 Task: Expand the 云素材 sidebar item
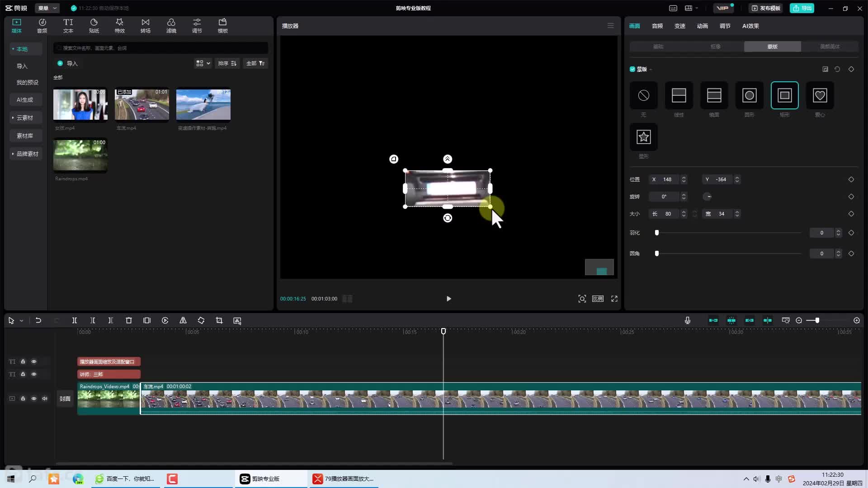point(25,117)
